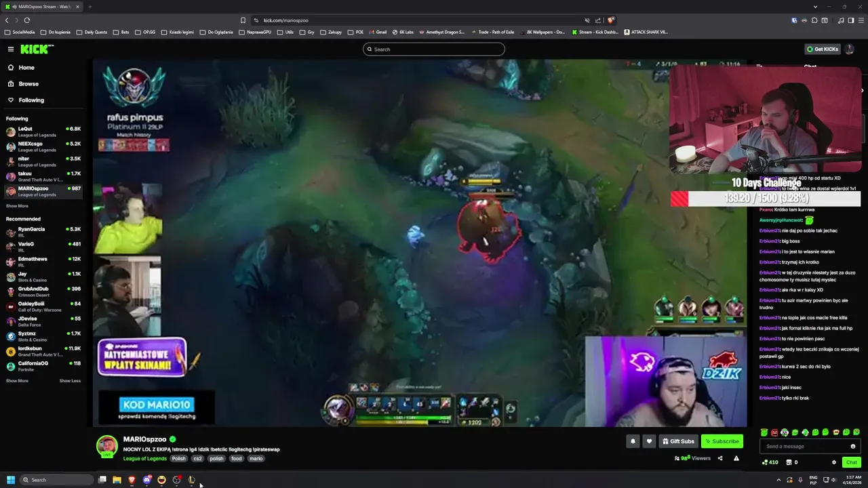Bookmark page with address bar bookmark icon

(x=243, y=20)
